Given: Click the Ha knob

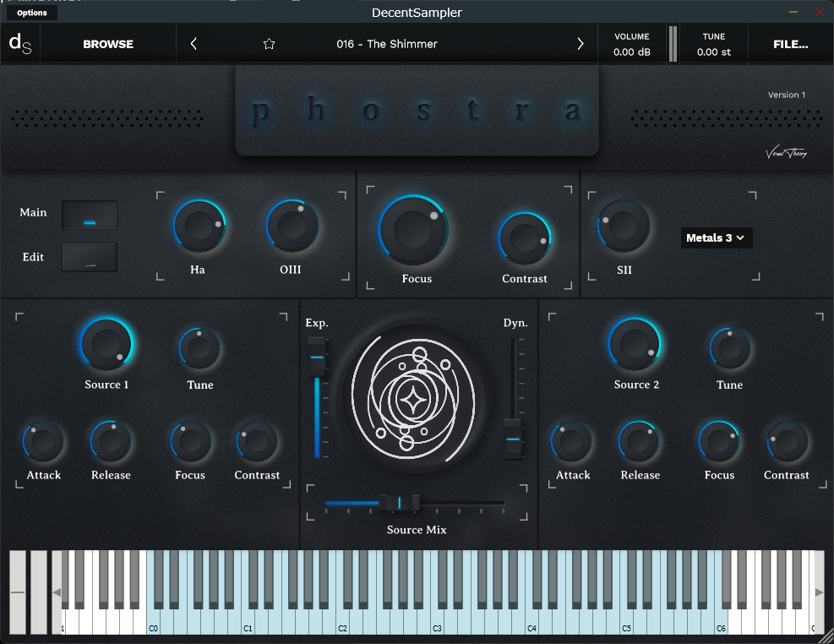Looking at the screenshot, I should pos(199,226).
